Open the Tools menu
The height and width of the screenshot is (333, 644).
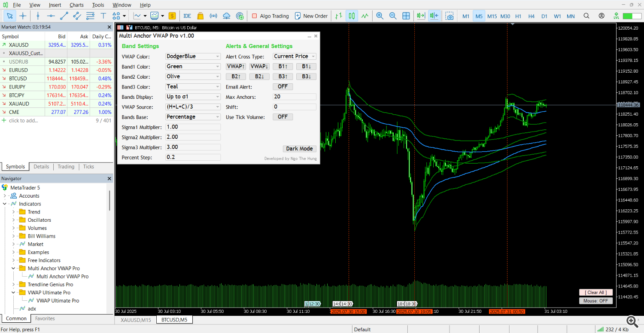tap(98, 5)
